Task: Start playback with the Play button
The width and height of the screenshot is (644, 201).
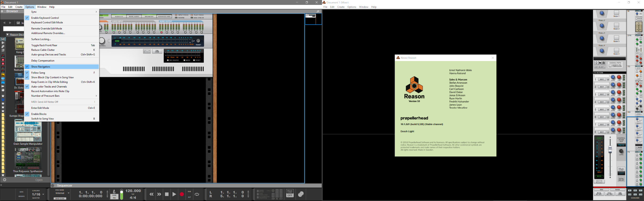Action: tap(174, 194)
